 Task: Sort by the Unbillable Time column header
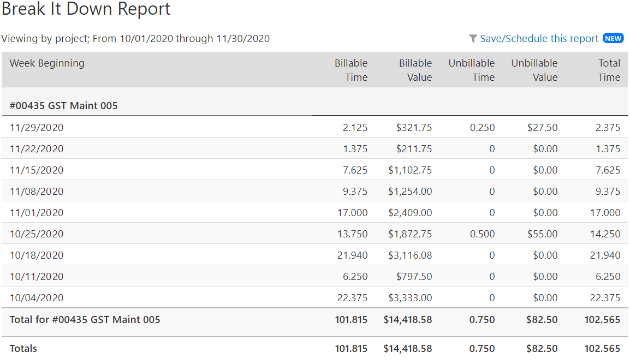click(x=472, y=70)
